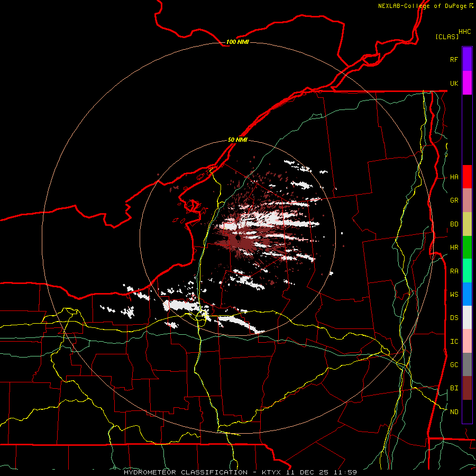Pick the DS white legend swatch
Image resolution: width=476 pixels, height=476 pixels.
tap(467, 317)
